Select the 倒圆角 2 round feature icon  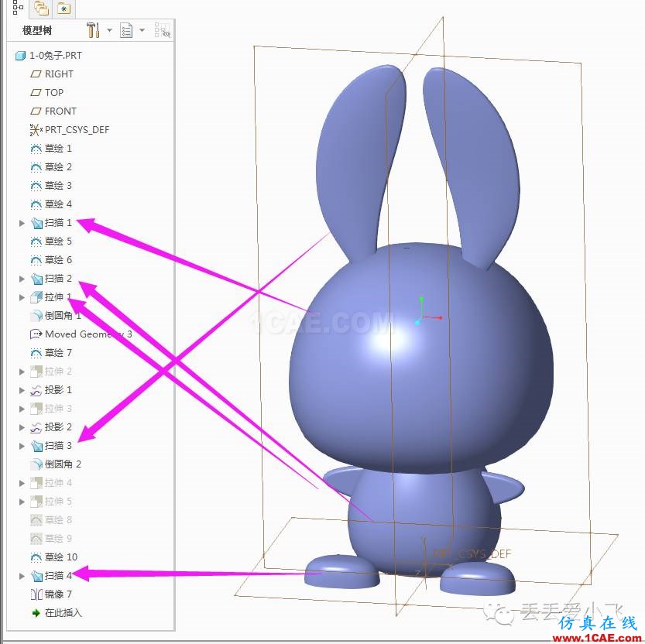(36, 464)
